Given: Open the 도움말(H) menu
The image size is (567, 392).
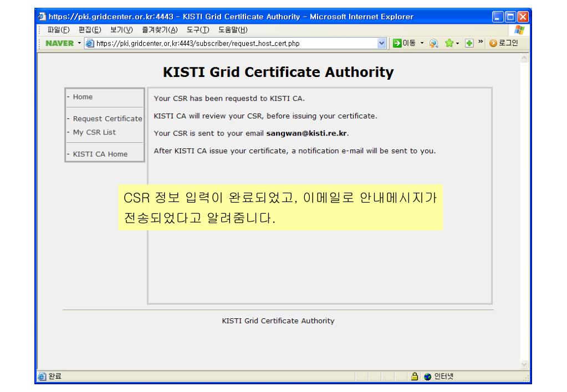Looking at the screenshot, I should coord(233,30).
